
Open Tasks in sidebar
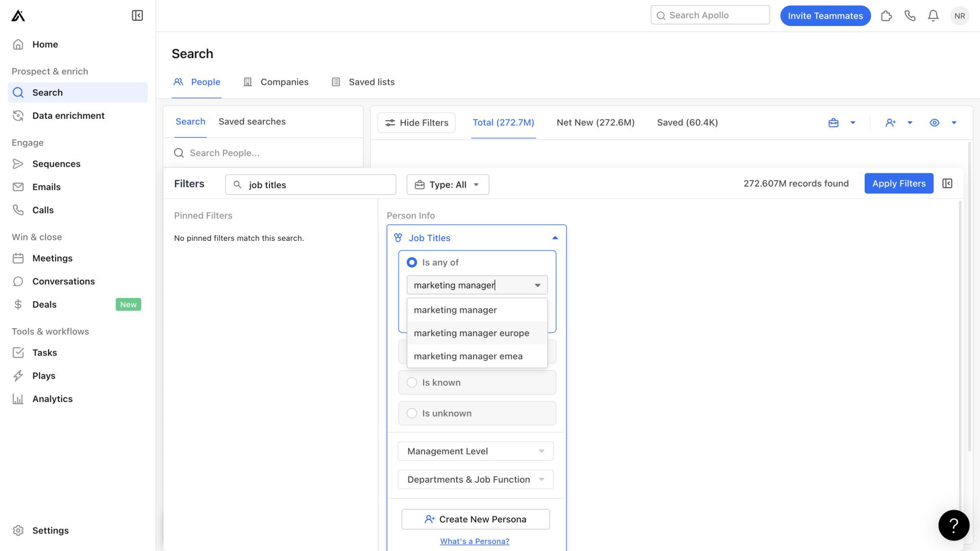pos(78,353)
